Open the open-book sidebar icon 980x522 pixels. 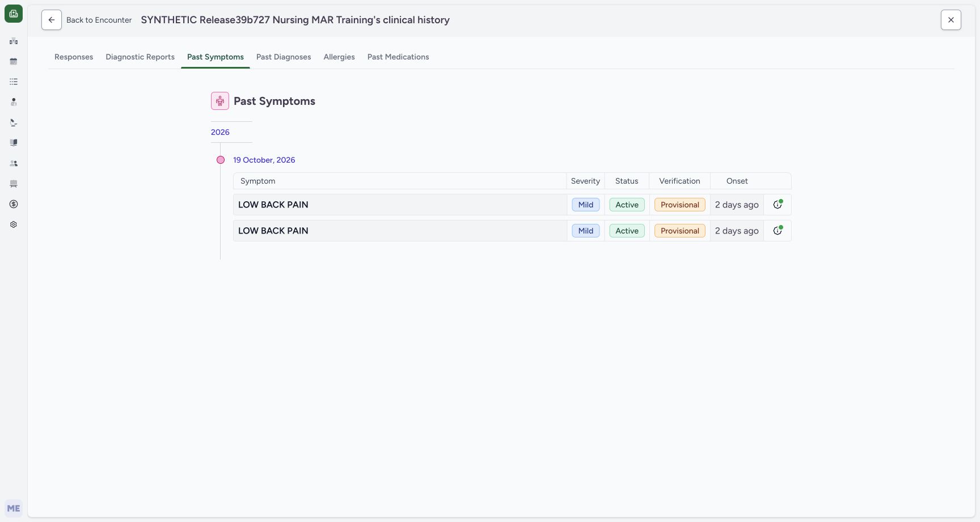[14, 143]
